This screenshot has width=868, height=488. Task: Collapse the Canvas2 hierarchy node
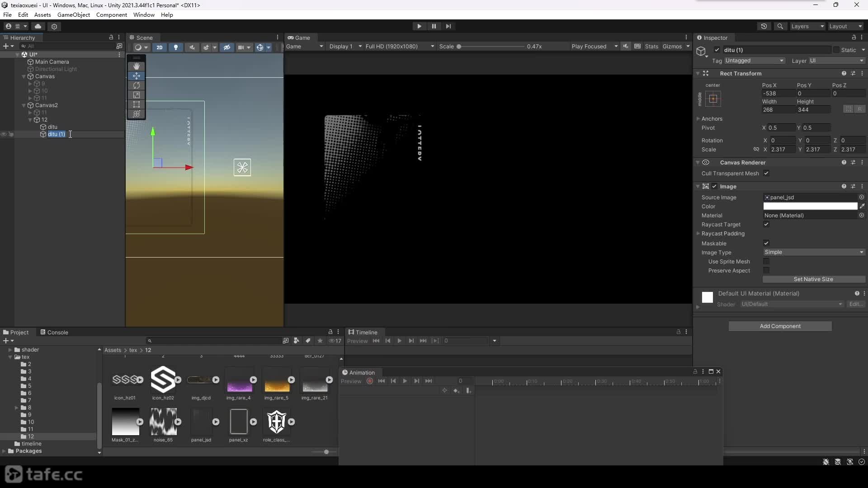24,105
